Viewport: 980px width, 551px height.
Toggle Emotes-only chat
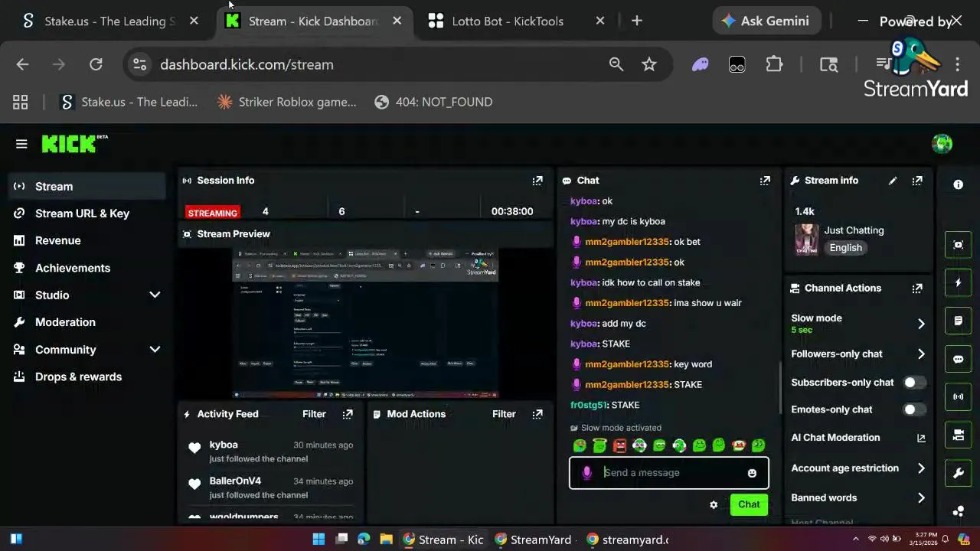click(913, 409)
